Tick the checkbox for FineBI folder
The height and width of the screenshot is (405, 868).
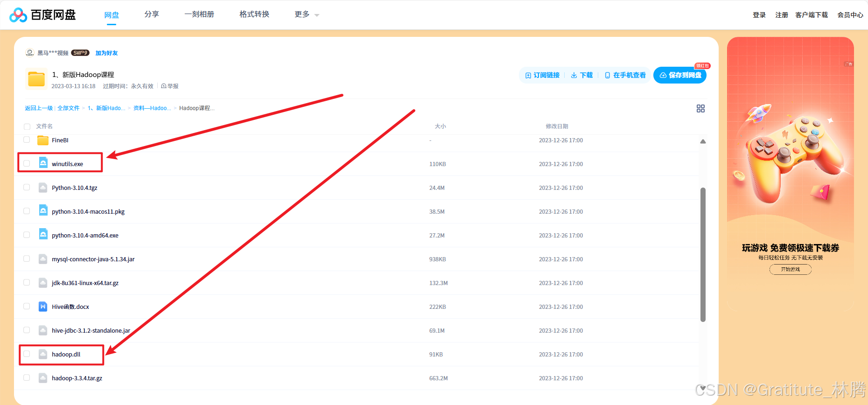tap(27, 140)
